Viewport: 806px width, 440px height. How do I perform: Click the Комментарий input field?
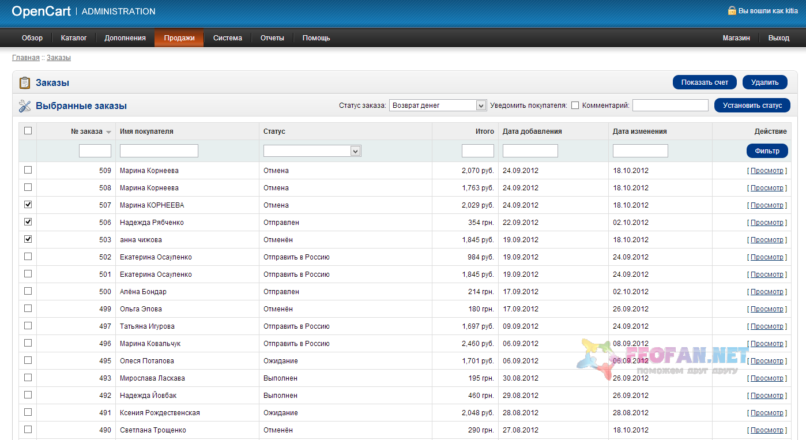tap(670, 105)
